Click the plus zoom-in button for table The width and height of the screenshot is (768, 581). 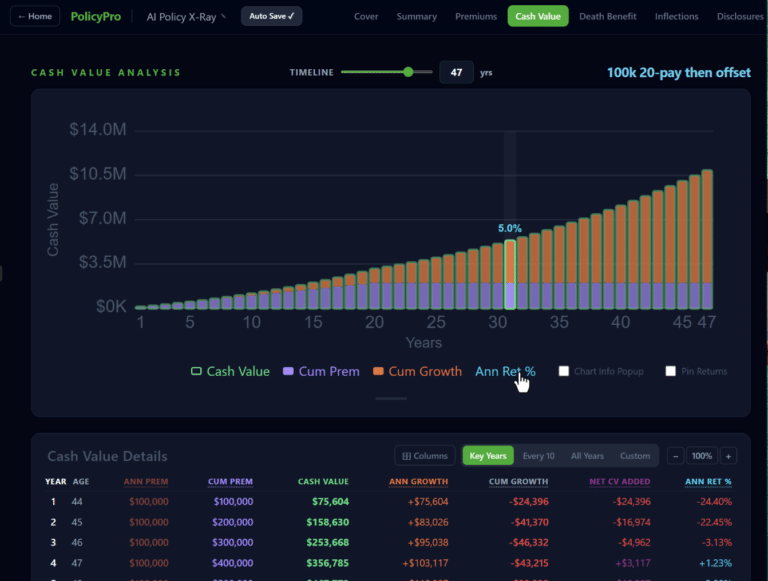(x=728, y=456)
